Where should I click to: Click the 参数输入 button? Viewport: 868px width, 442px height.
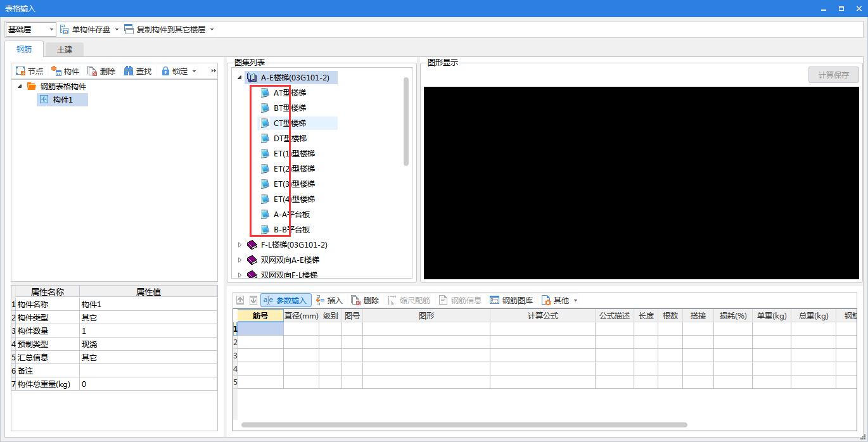click(285, 300)
